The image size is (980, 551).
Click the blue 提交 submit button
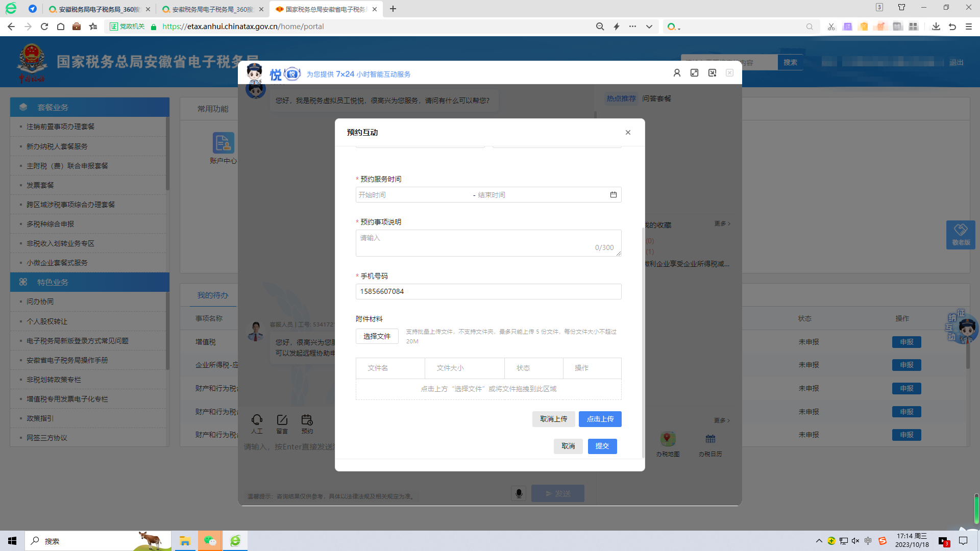[x=602, y=446]
